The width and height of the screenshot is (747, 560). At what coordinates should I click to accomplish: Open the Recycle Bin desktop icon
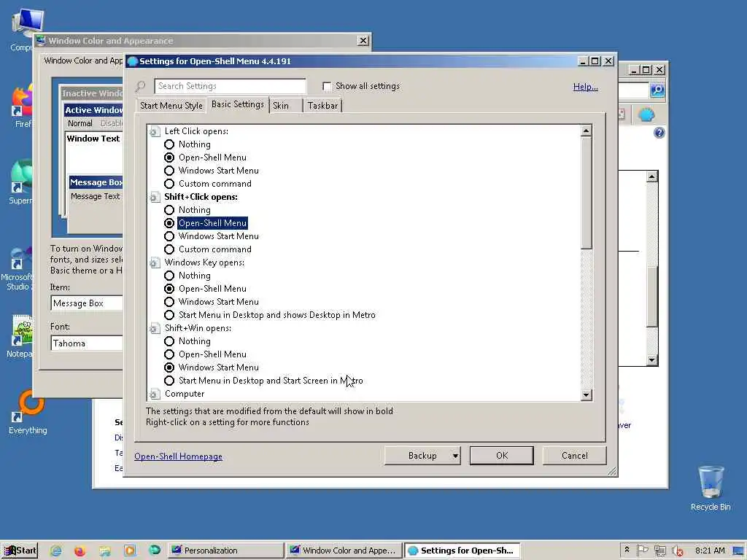tap(711, 488)
